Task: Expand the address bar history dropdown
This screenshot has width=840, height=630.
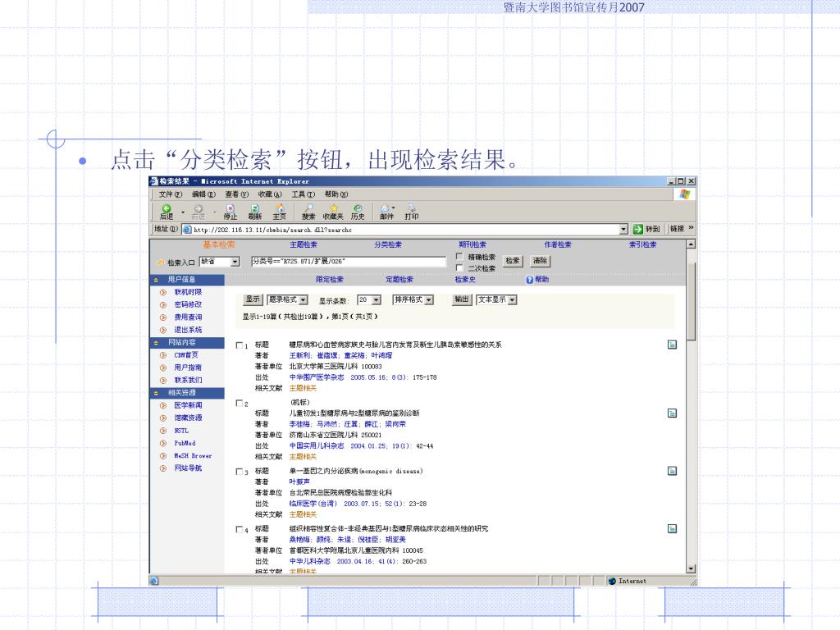Action: (623, 230)
